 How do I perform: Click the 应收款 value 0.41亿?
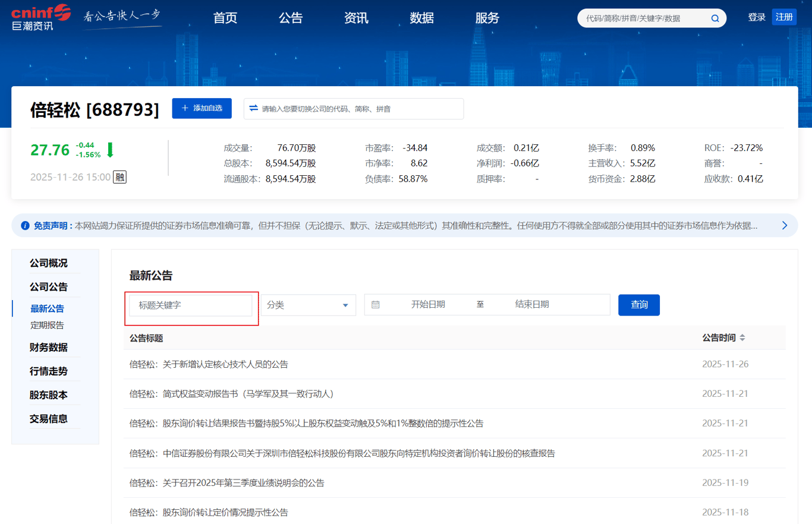point(750,179)
